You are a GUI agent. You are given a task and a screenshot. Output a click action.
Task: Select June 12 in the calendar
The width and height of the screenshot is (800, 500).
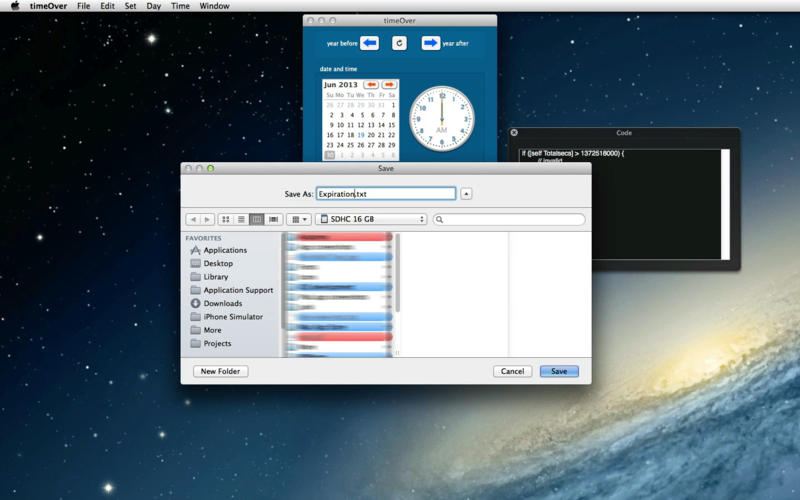tap(361, 125)
